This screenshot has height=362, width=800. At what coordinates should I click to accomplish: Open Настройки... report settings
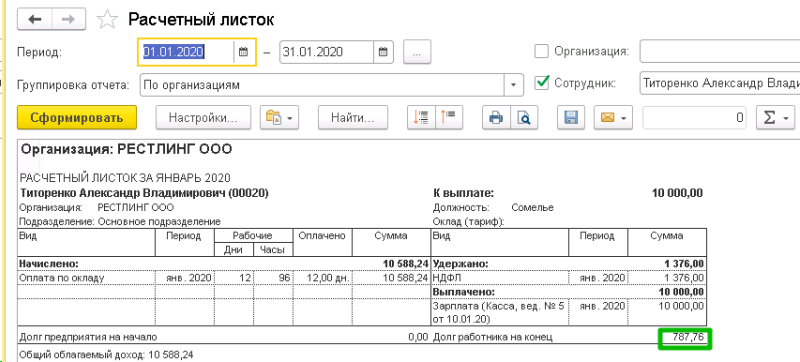coord(203,118)
